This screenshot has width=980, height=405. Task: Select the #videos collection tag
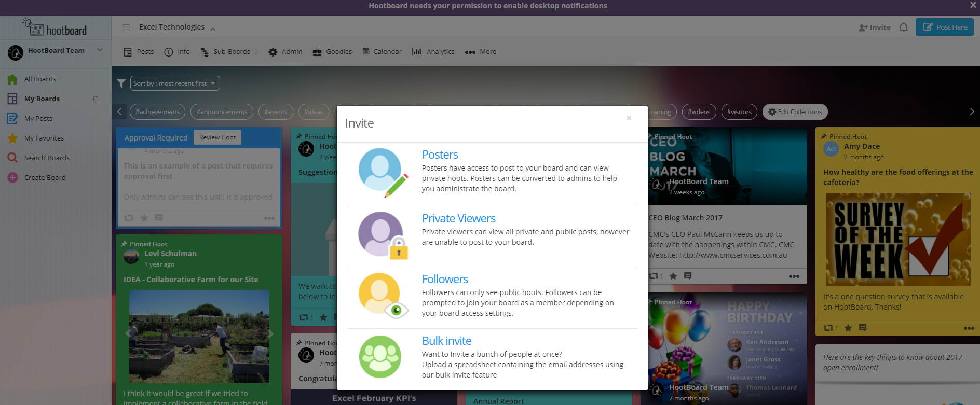pos(699,112)
